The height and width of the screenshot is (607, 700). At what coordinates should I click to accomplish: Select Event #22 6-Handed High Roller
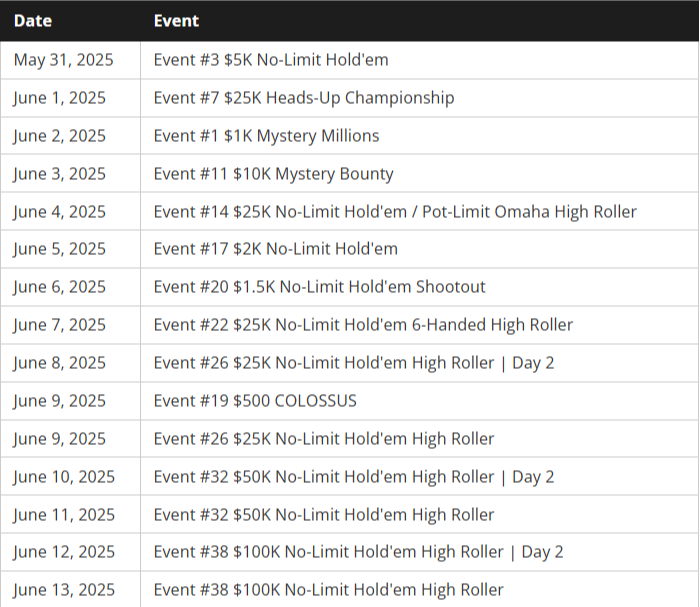[363, 325]
